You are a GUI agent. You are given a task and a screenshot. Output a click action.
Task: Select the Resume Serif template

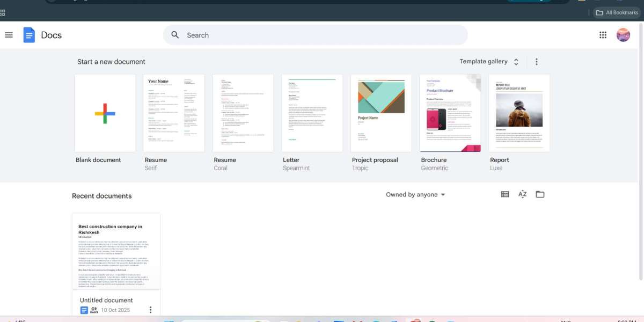click(x=174, y=113)
